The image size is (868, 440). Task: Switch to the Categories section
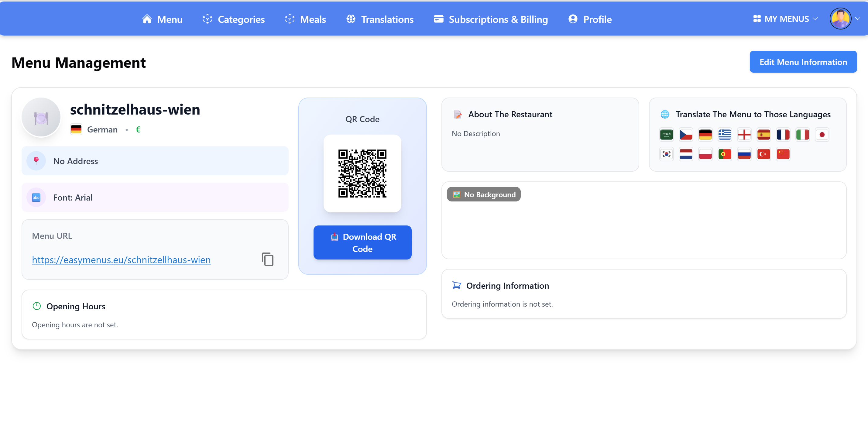(x=234, y=19)
